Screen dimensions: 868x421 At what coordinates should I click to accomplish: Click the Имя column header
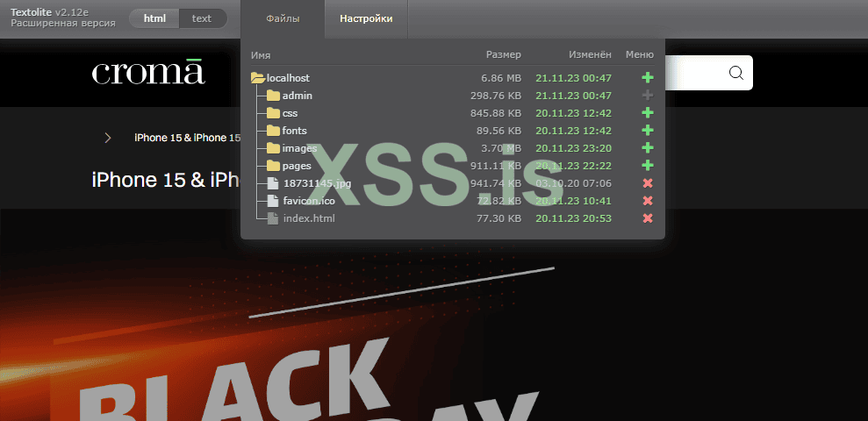260,54
